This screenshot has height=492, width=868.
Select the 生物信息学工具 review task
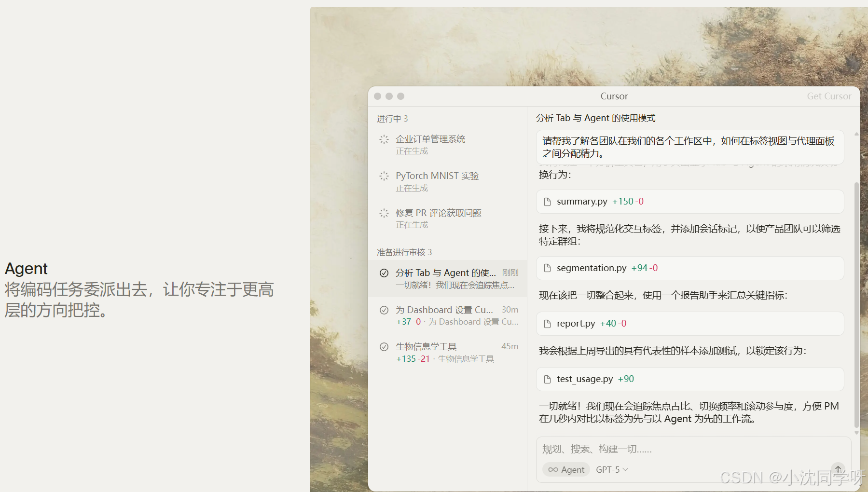pos(447,353)
